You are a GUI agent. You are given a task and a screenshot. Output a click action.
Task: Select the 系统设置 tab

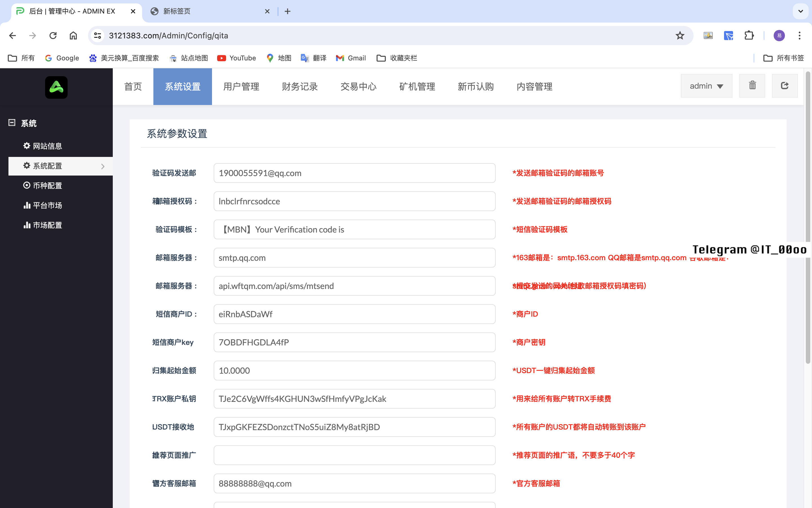click(x=182, y=87)
